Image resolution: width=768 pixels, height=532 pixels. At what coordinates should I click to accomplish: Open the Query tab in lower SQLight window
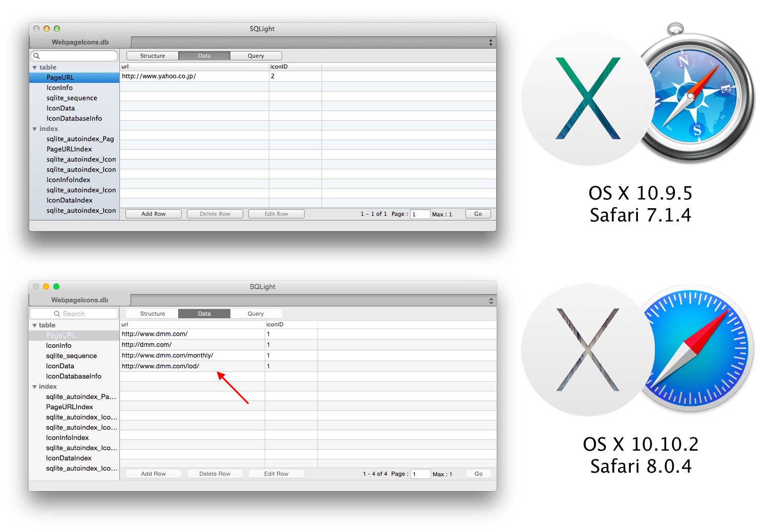pos(256,314)
